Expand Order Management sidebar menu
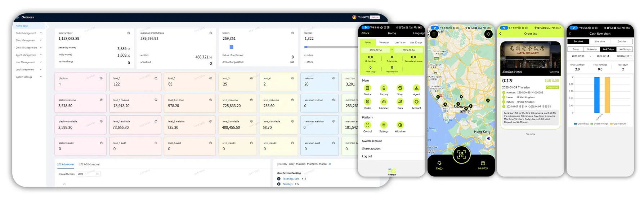 click(x=28, y=33)
